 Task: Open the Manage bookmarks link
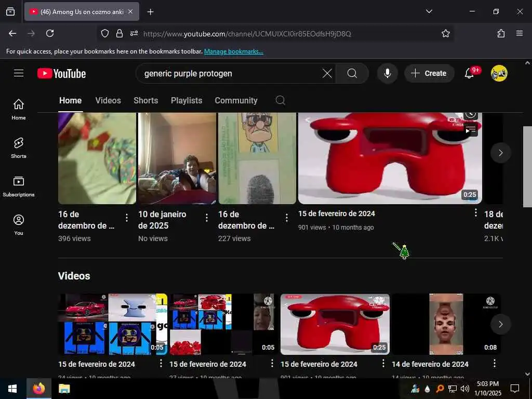[x=233, y=51]
